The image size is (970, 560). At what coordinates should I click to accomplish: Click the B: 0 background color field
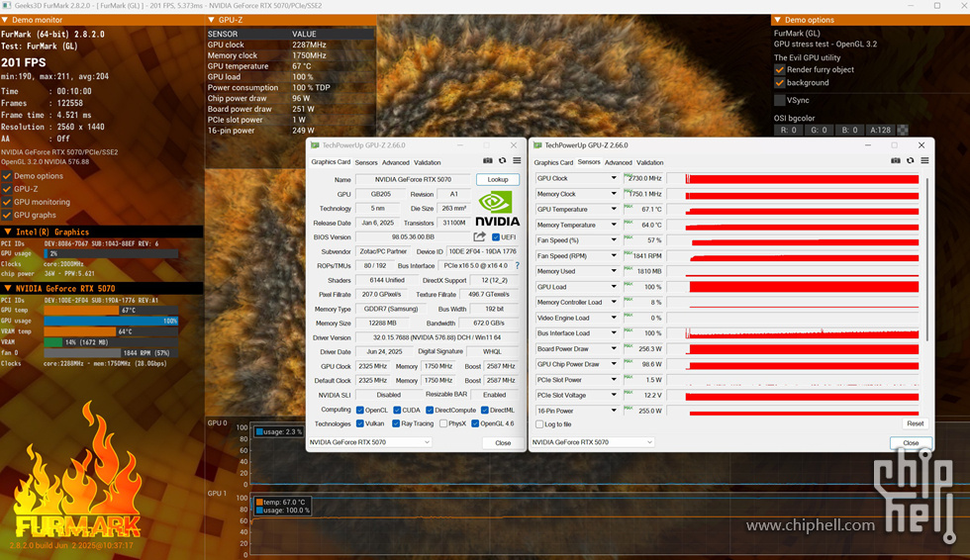[x=849, y=130]
